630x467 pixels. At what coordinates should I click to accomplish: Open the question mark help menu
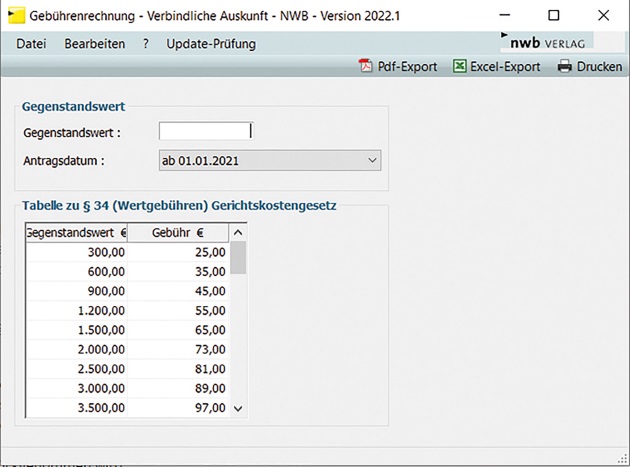click(x=146, y=44)
